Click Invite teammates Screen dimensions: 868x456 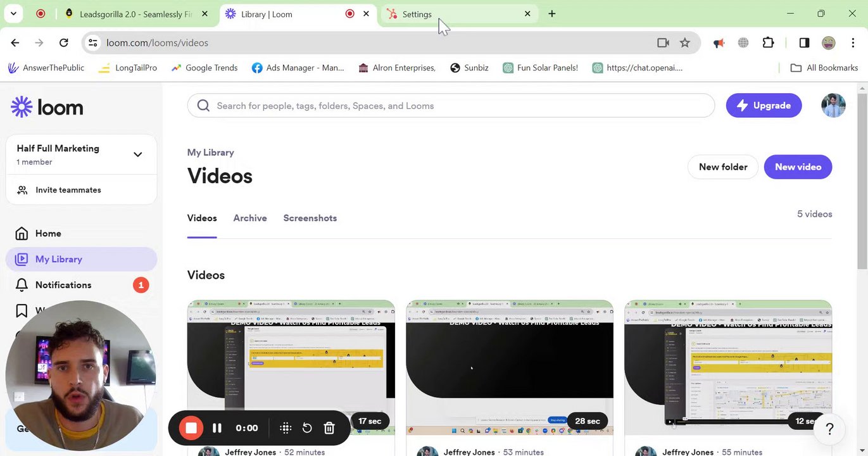tap(60, 190)
